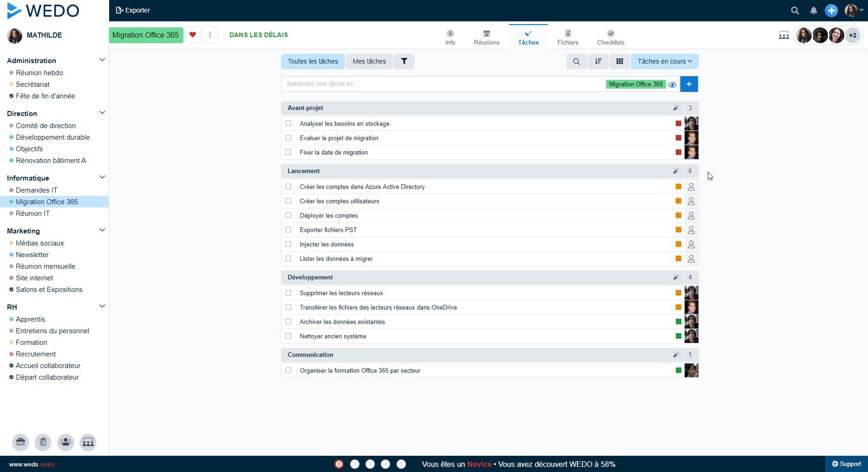
Task: Check the Fixer la date de migration task
Action: (x=288, y=152)
